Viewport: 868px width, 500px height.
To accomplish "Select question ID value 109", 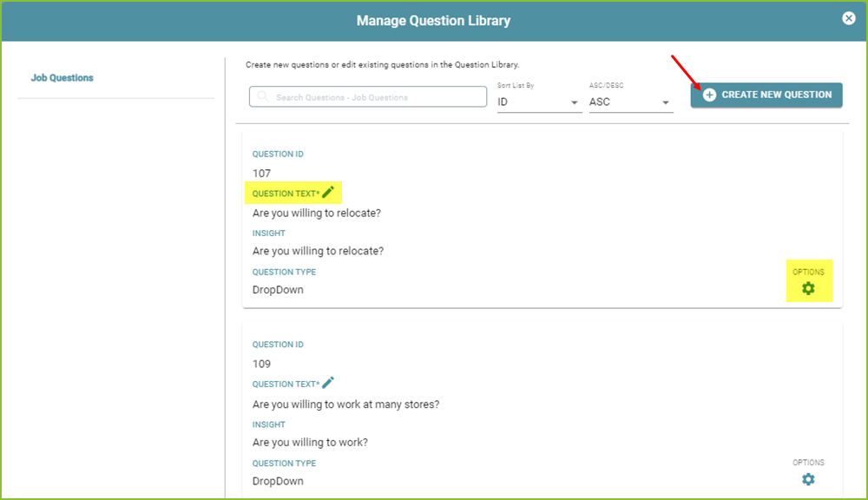I will pos(261,364).
